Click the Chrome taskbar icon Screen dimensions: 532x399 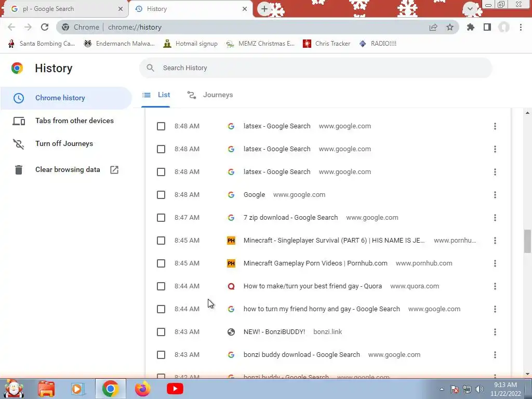point(110,389)
